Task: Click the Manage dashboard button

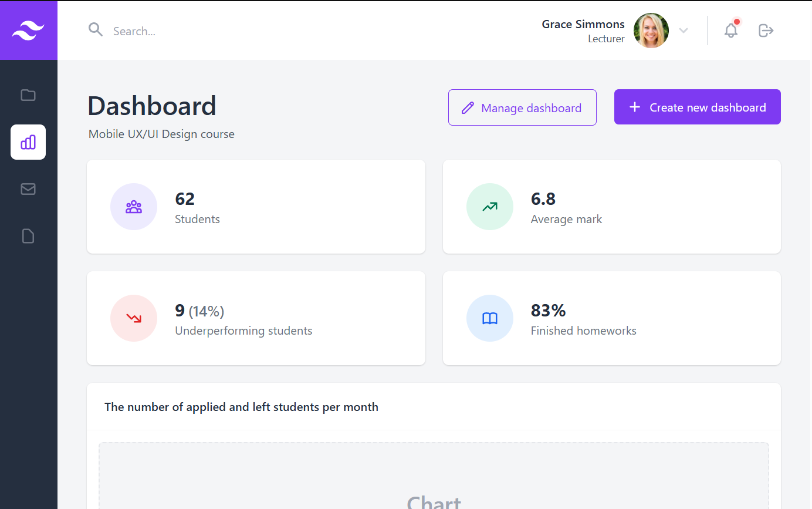Action: pos(522,107)
